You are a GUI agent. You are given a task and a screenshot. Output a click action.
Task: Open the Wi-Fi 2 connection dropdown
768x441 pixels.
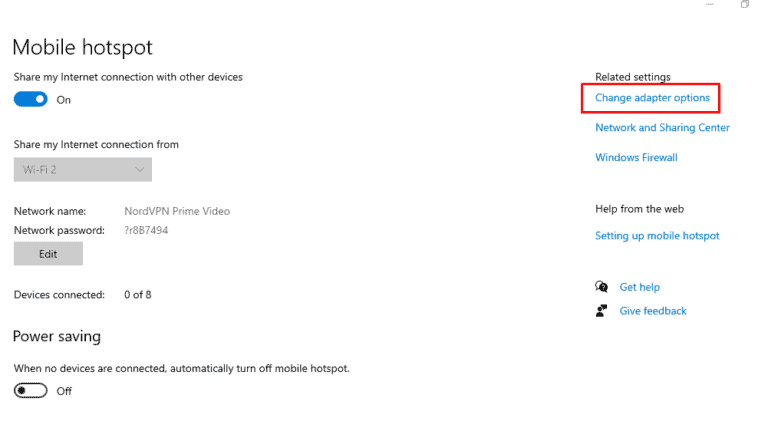(83, 170)
